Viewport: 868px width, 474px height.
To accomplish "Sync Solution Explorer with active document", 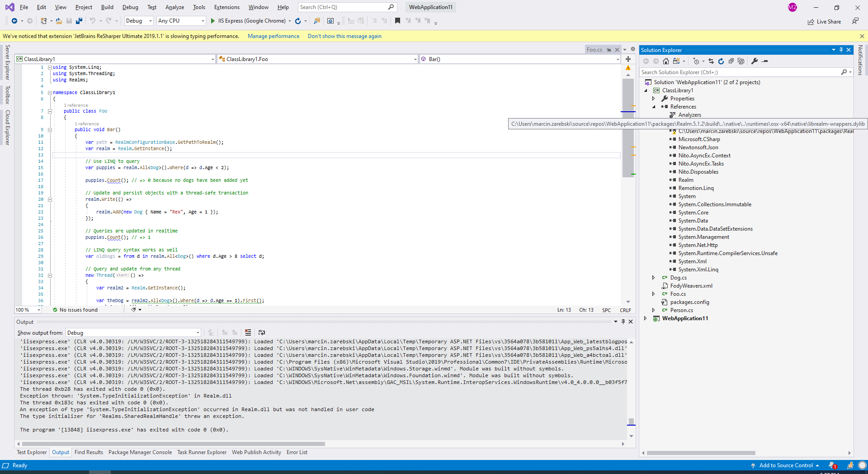I will pos(711,61).
